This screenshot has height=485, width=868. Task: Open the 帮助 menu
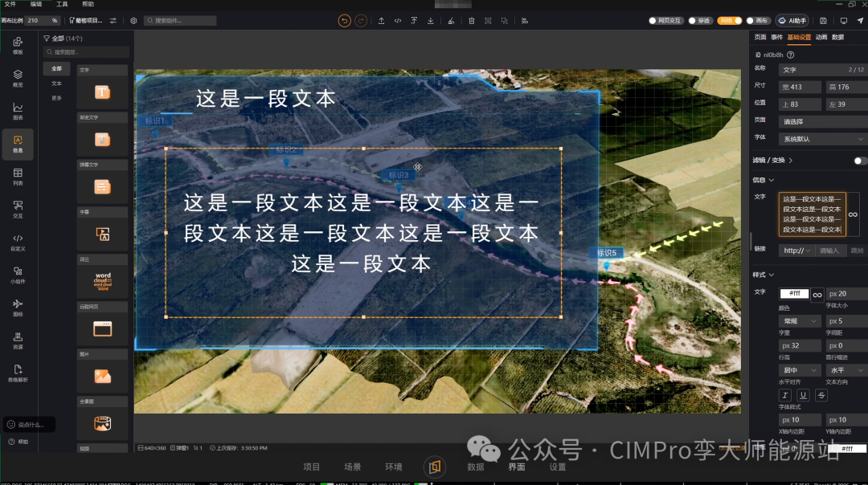click(88, 4)
